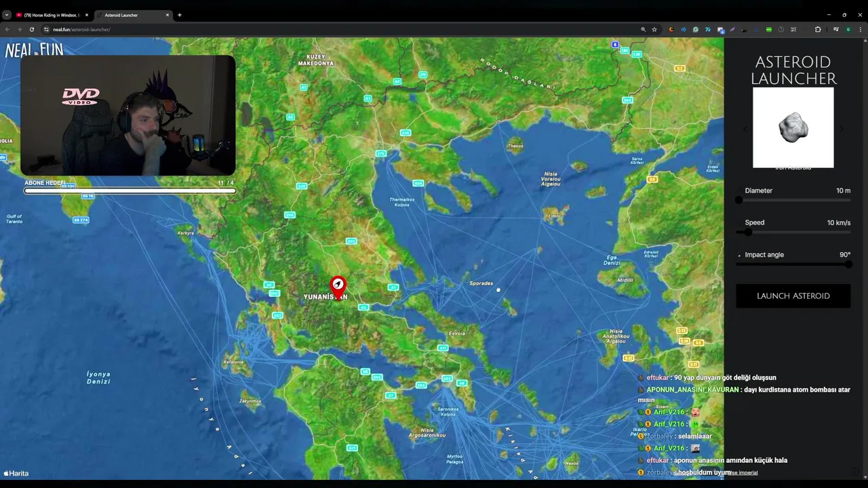Switch to the Horse Riding in Windsor tab
This screenshot has width=868, height=488.
click(x=52, y=15)
